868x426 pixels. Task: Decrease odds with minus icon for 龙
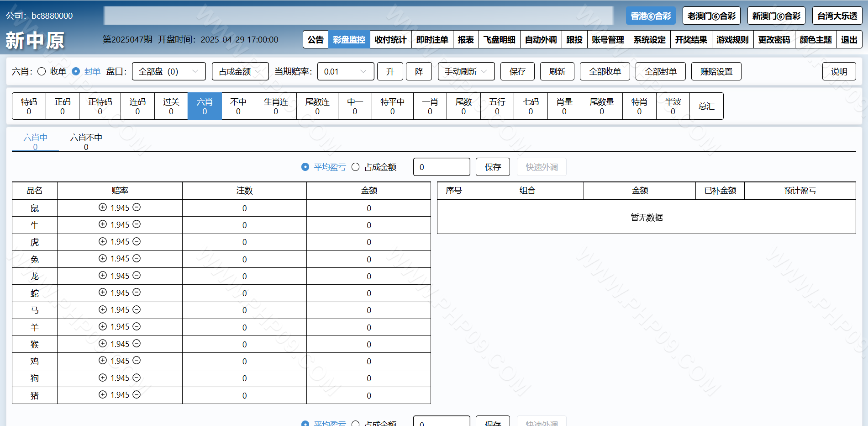click(137, 275)
